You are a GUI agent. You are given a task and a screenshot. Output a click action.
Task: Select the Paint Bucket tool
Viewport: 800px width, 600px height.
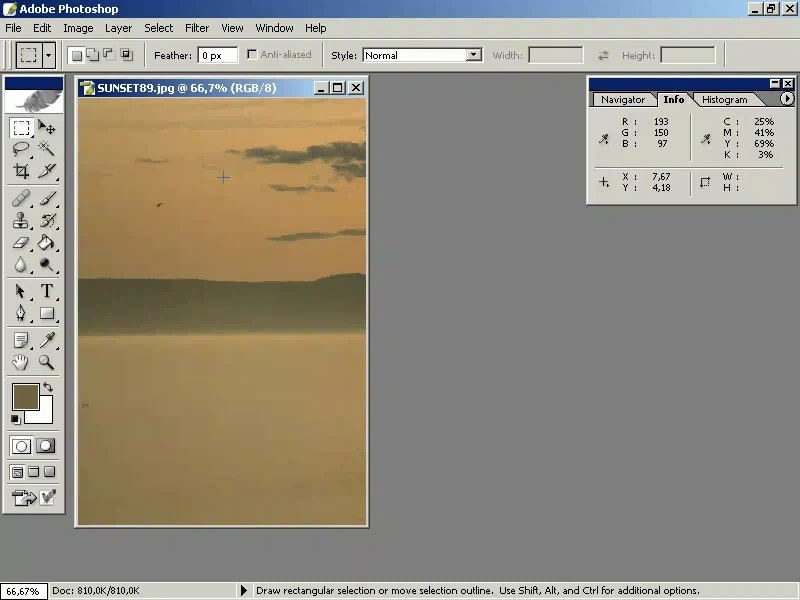[x=46, y=242]
